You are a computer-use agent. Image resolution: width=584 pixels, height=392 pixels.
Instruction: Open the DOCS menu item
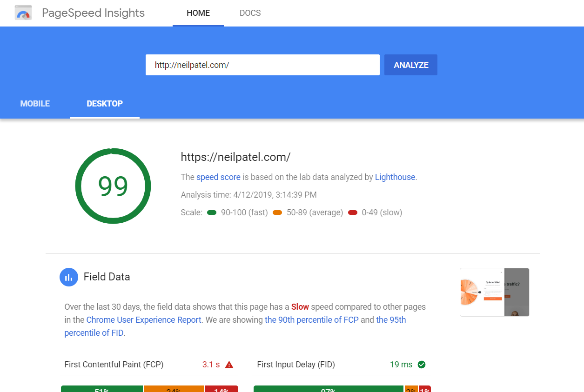pos(250,13)
